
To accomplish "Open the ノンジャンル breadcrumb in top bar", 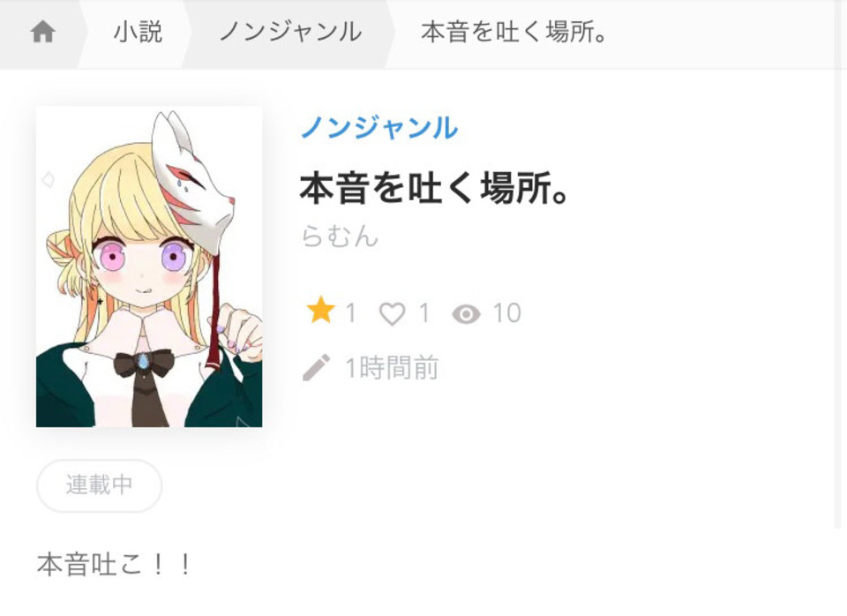I will (x=290, y=32).
